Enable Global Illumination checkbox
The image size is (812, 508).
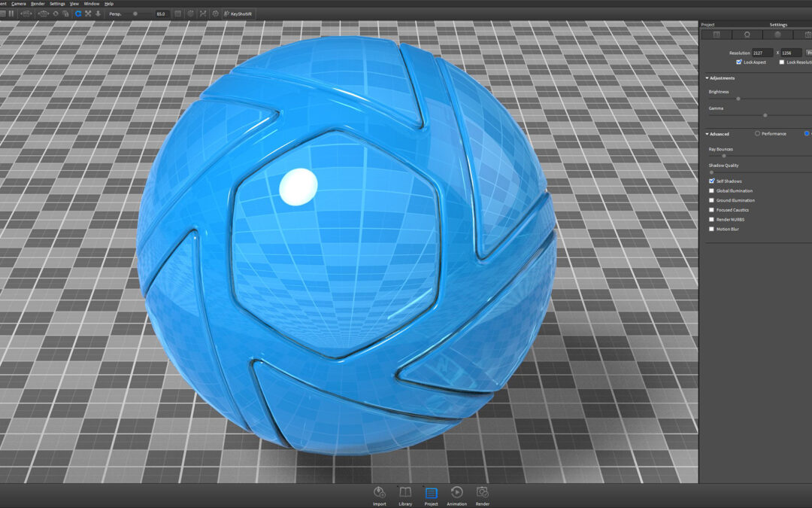click(711, 190)
